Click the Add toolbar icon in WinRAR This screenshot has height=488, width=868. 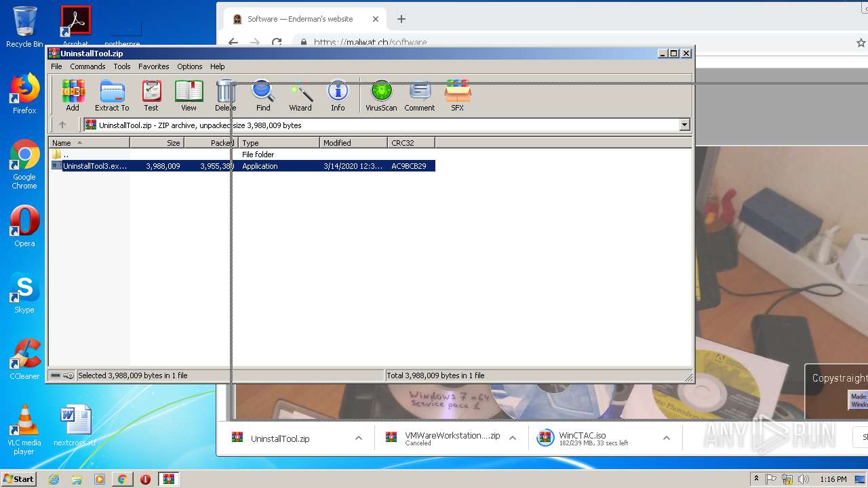[72, 96]
